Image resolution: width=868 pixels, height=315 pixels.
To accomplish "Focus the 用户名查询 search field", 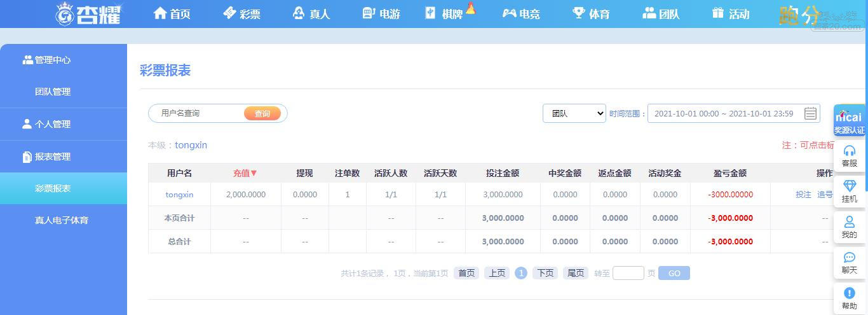I will (x=197, y=113).
